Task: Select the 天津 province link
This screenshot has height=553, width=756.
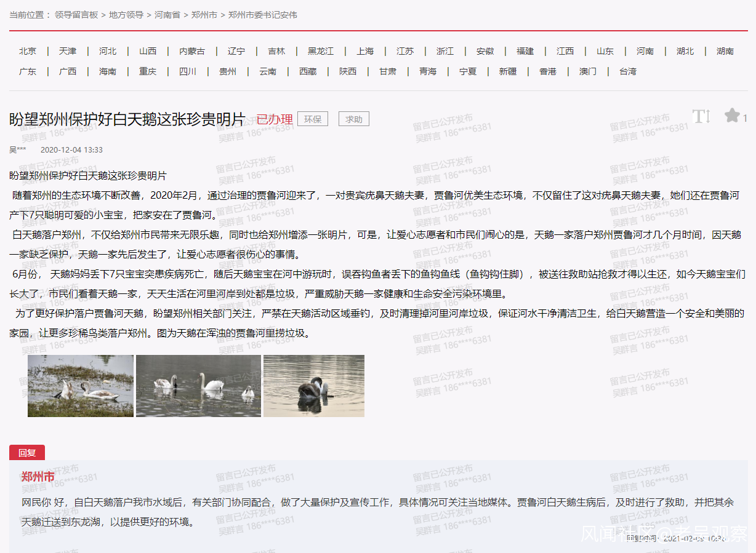Action: (68, 51)
